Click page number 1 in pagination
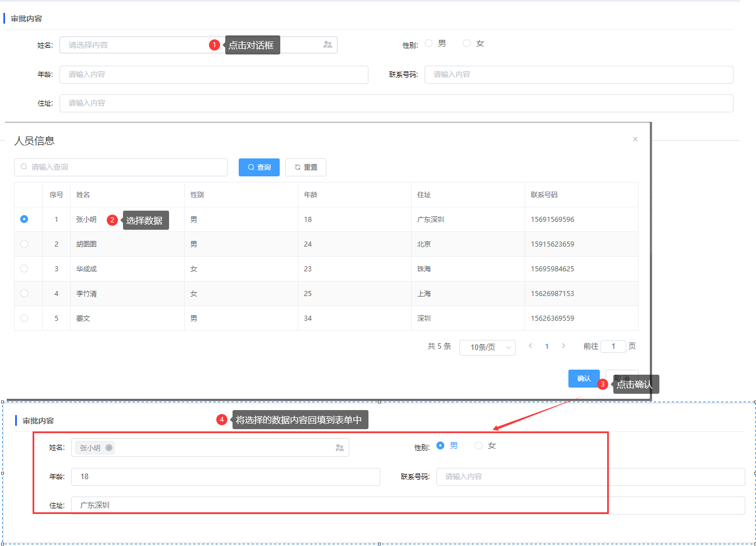This screenshot has height=546, width=756. click(x=546, y=347)
